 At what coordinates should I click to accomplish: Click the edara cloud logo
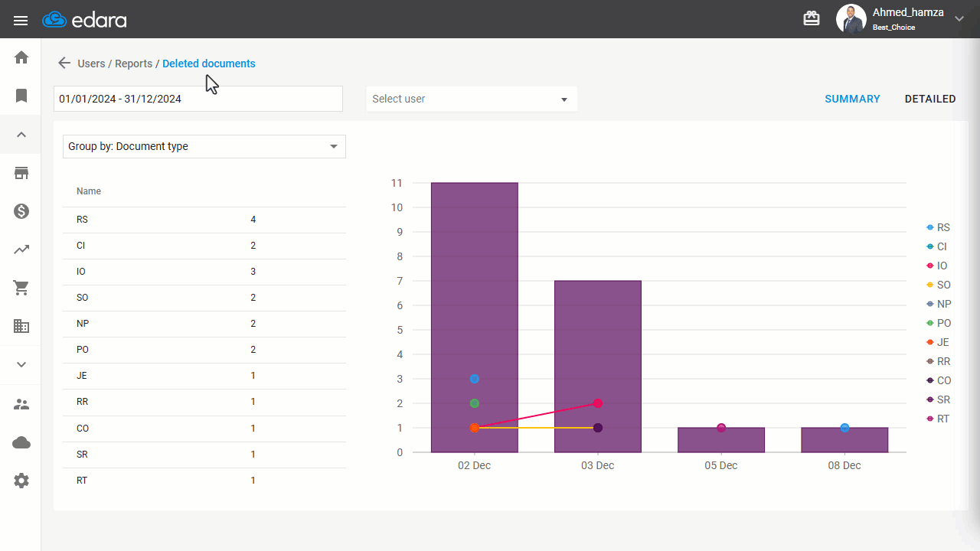(x=84, y=20)
